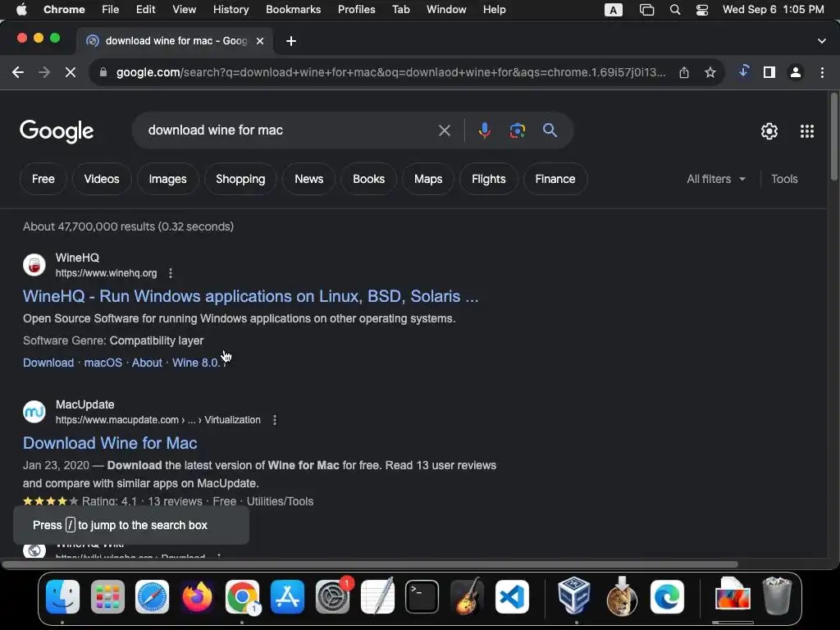Start voice search with the microphone
Image resolution: width=840 pixels, height=630 pixels.
point(484,130)
